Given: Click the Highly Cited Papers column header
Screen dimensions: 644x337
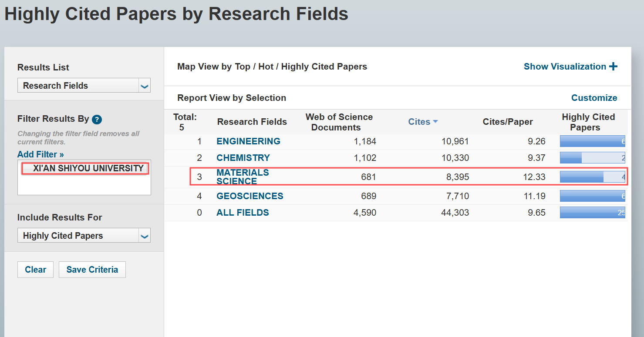Looking at the screenshot, I should coord(588,122).
